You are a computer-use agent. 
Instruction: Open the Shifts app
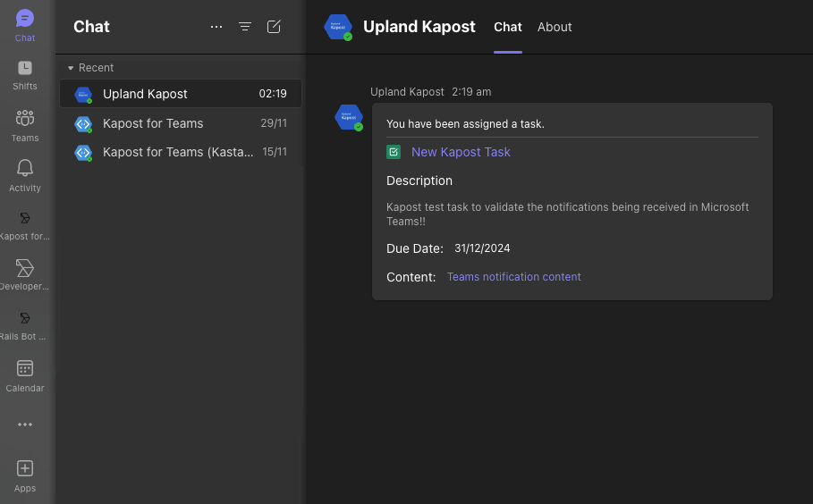point(25,76)
